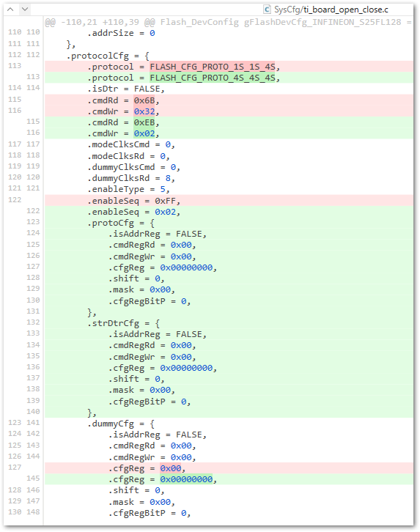Screen dimensions: 420x532
Task: Click removed line .enableSeq = 0xFF
Action: [x=229, y=201]
